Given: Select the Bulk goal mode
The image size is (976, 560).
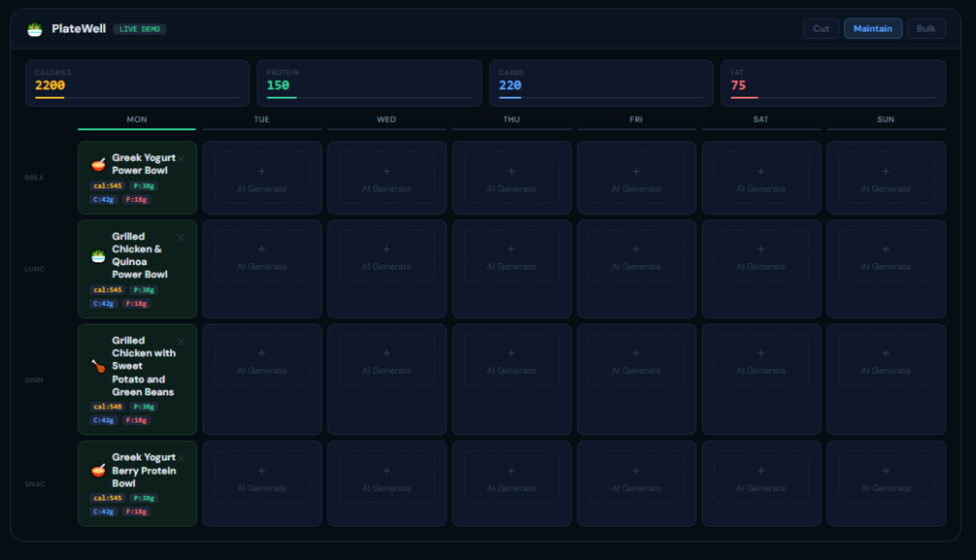Looking at the screenshot, I should [926, 28].
